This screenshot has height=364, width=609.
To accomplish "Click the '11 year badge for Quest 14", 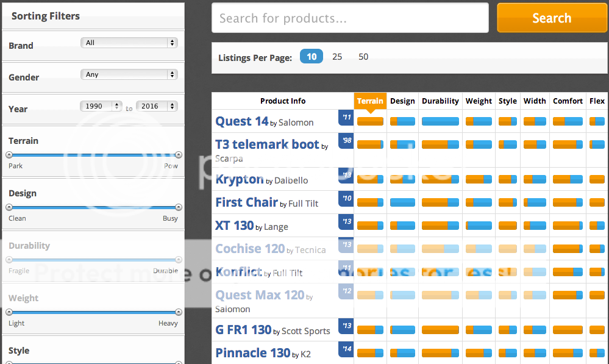I will point(346,118).
